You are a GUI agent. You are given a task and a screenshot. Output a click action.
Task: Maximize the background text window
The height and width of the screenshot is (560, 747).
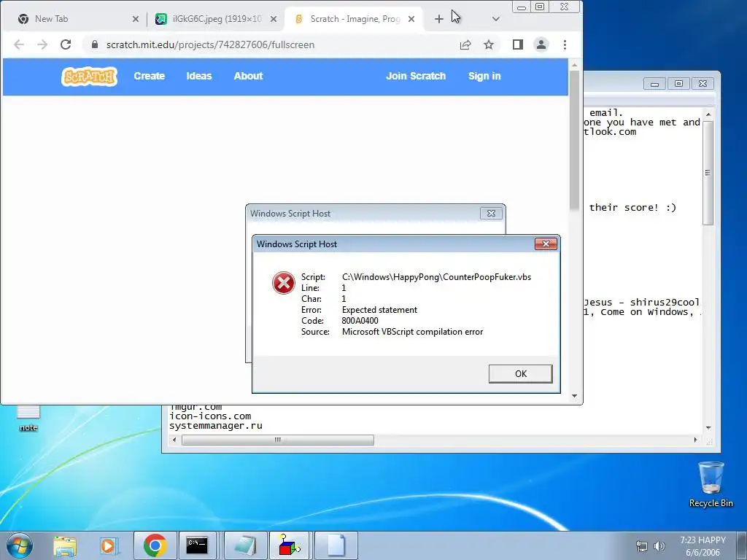(678, 84)
